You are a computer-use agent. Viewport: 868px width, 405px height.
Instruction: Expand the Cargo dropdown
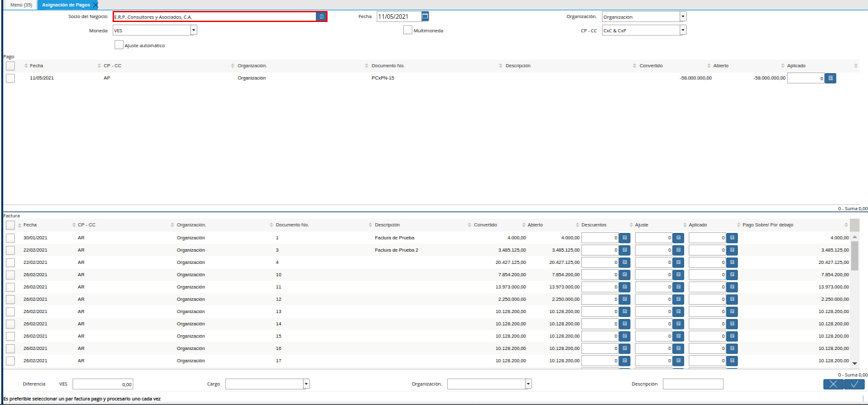(306, 384)
